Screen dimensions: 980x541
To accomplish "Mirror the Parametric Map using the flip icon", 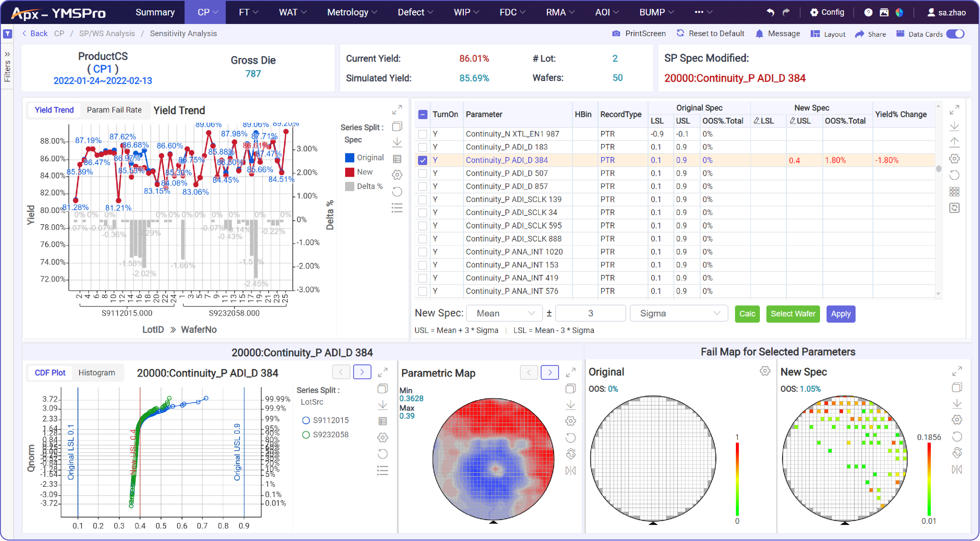I will pos(571,470).
